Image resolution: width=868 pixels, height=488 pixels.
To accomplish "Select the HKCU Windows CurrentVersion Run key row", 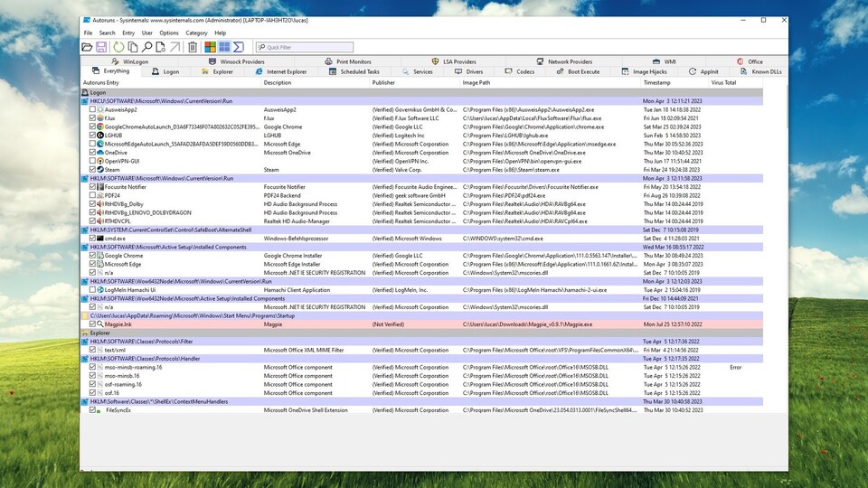I will pyautogui.click(x=422, y=101).
